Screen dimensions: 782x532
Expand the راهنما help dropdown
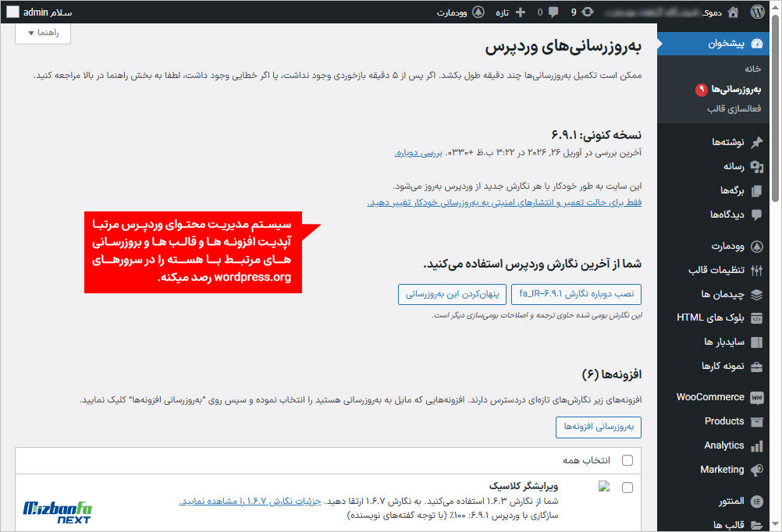point(43,34)
